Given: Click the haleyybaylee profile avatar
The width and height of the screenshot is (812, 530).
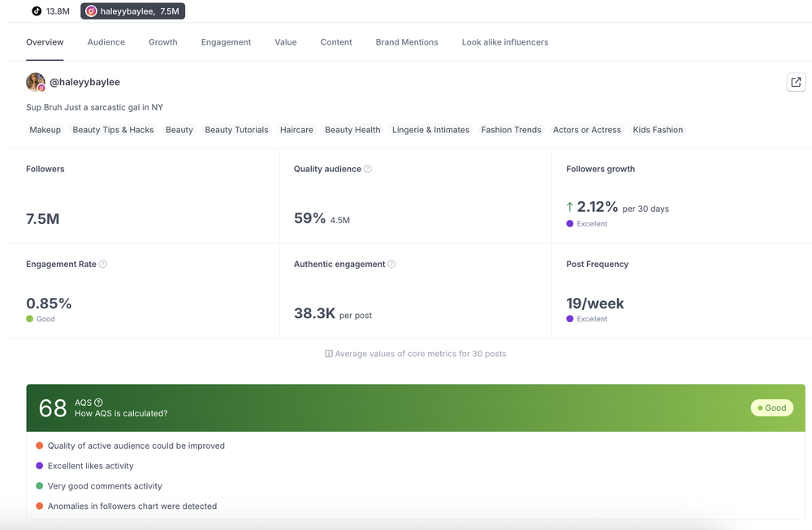Looking at the screenshot, I should point(35,82).
